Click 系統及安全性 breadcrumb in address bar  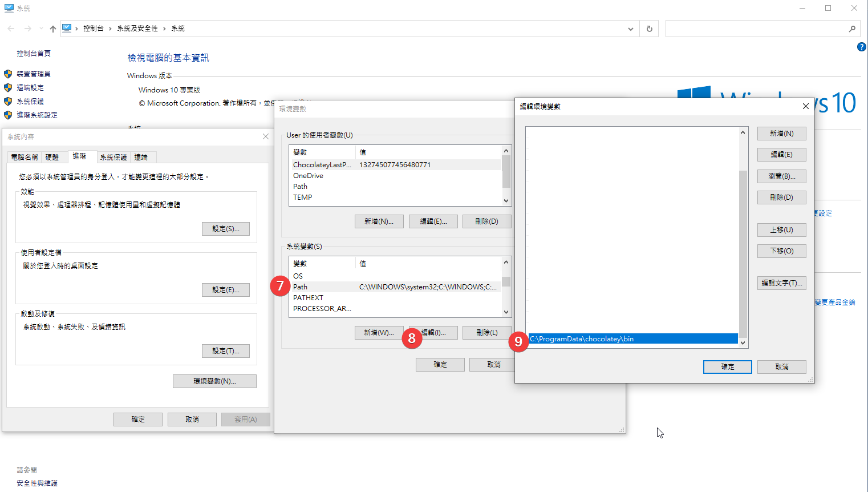[x=137, y=29]
